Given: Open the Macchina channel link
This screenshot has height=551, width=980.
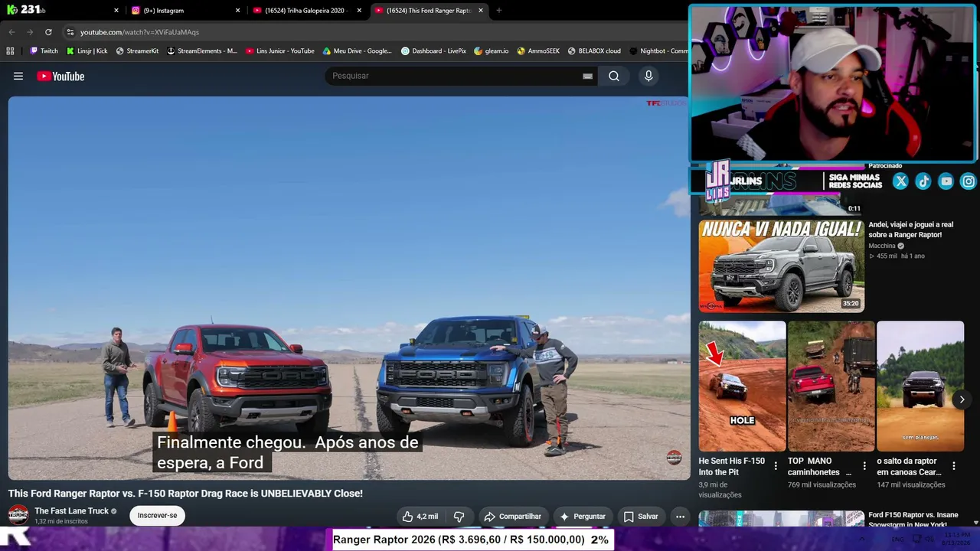Looking at the screenshot, I should [x=882, y=246].
